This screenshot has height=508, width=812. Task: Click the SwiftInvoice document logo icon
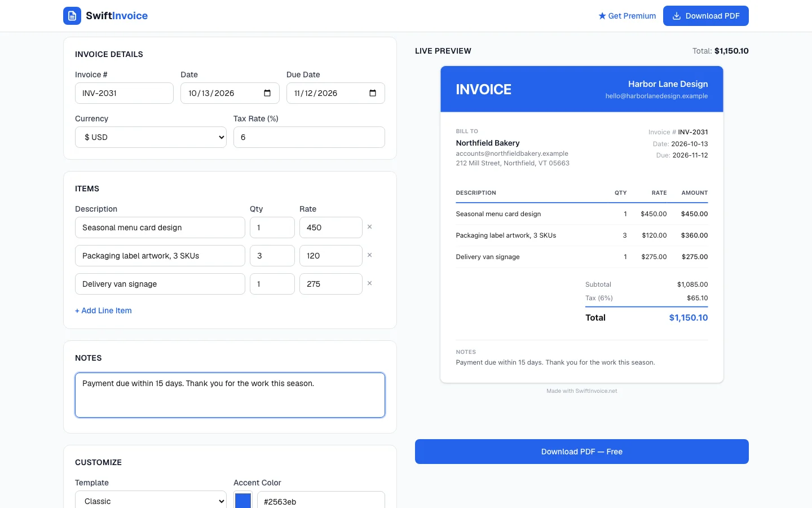pos(72,16)
